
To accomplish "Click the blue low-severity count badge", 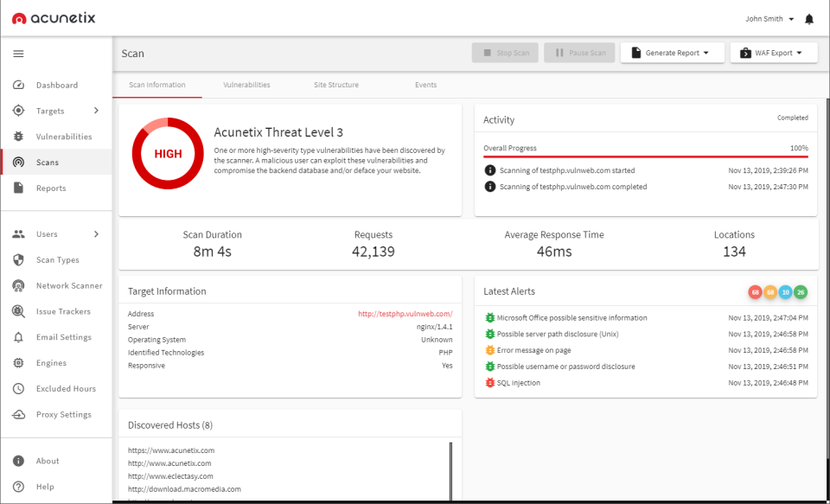I will (786, 292).
